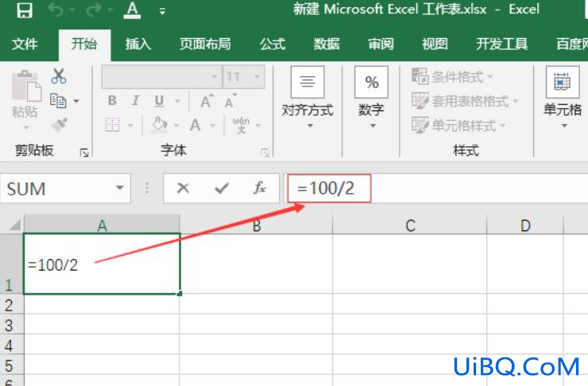588x386 pixels.
Task: Click the 粘贴 paste clipboard icon
Action: 26,87
